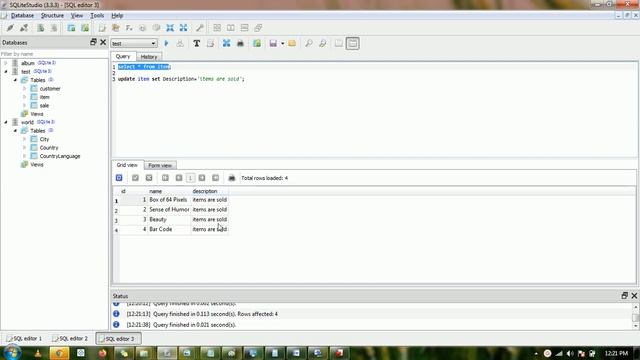Click the name column header
The height and width of the screenshot is (360, 640).
coord(169,191)
